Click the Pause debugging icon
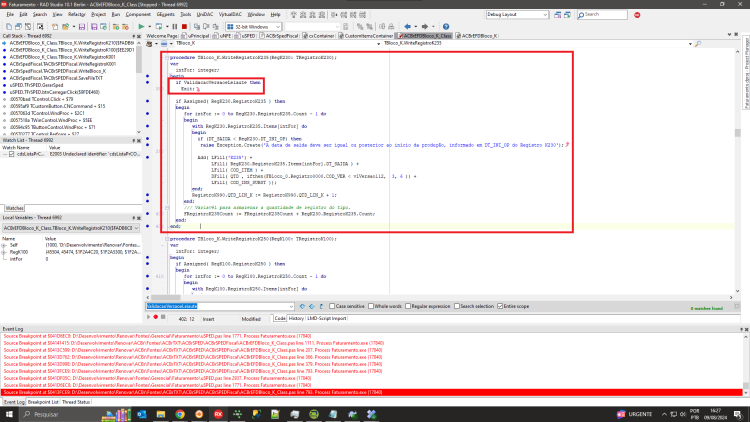The height and width of the screenshot is (422, 750). 175,27
